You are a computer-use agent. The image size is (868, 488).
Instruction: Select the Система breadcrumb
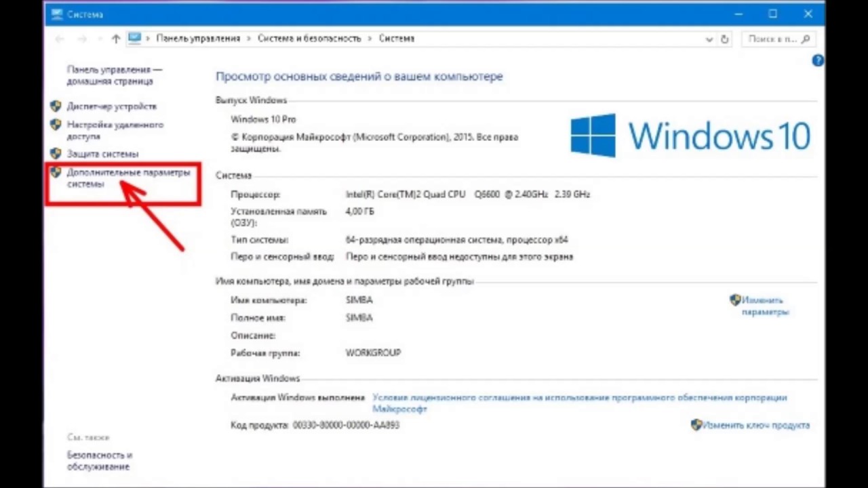coord(397,39)
